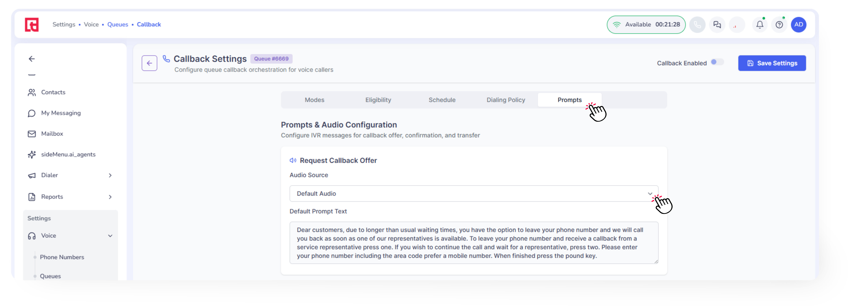Image resolution: width=868 pixels, height=306 pixels.
Task: Open the AD user avatar menu
Action: 798,25
